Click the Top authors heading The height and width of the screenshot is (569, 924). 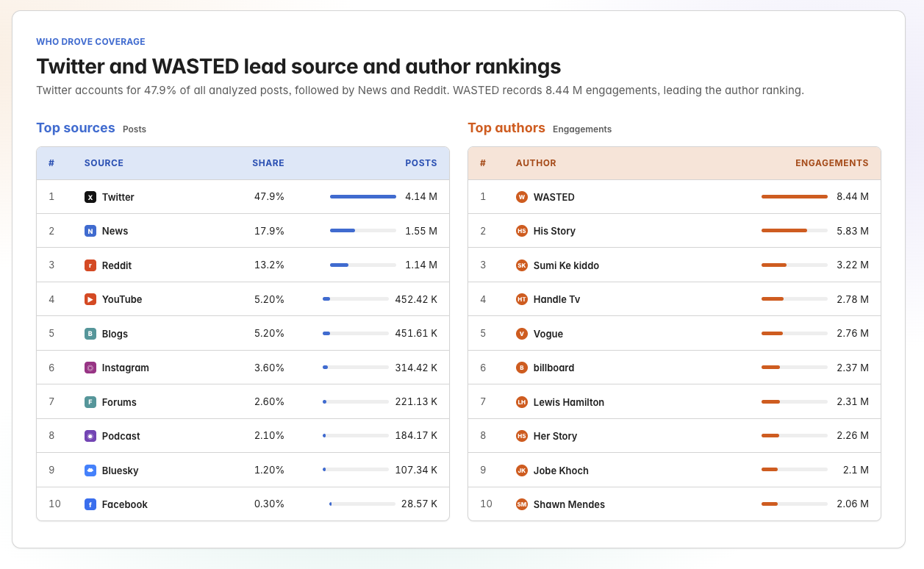tap(506, 128)
